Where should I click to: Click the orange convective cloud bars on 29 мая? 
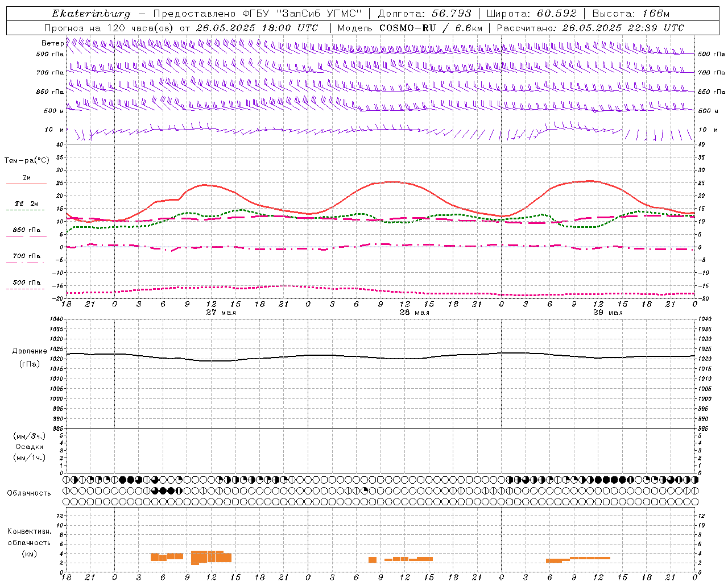tap(578, 560)
